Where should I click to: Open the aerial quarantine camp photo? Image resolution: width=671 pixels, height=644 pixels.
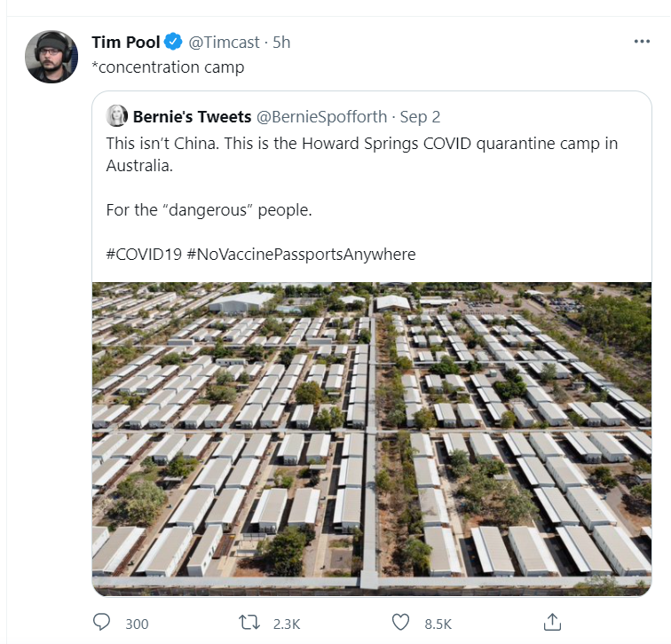click(x=372, y=439)
